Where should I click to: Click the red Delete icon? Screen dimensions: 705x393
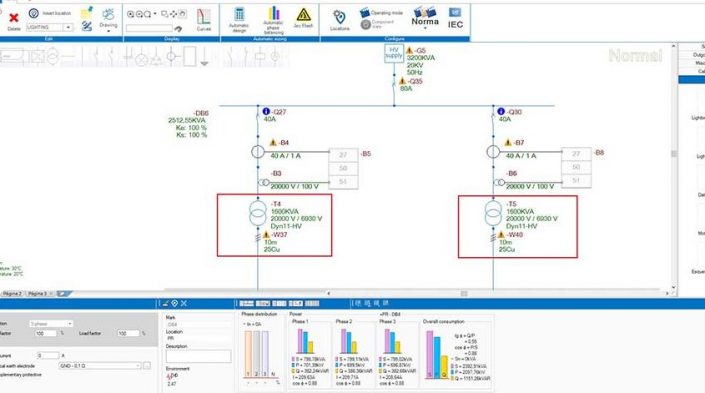(x=14, y=18)
